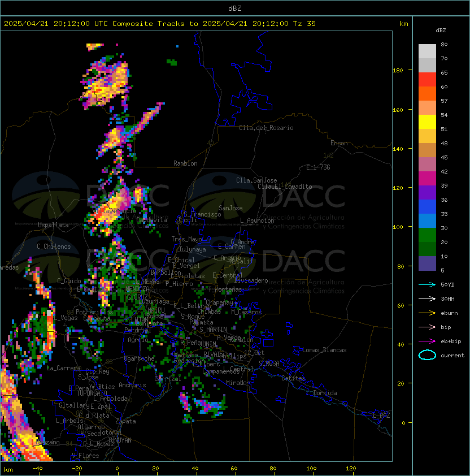Click the L_Asuncion map label
This screenshot has height=476, width=470.
pos(257,220)
